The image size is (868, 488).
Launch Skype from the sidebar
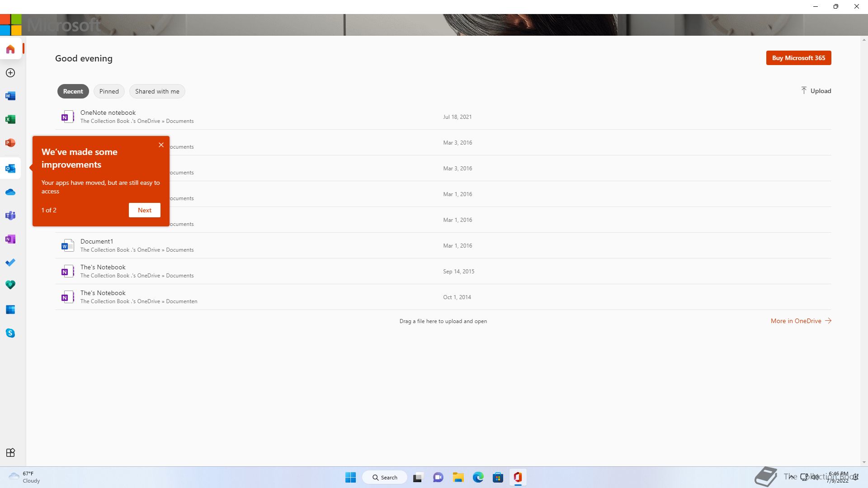point(10,333)
